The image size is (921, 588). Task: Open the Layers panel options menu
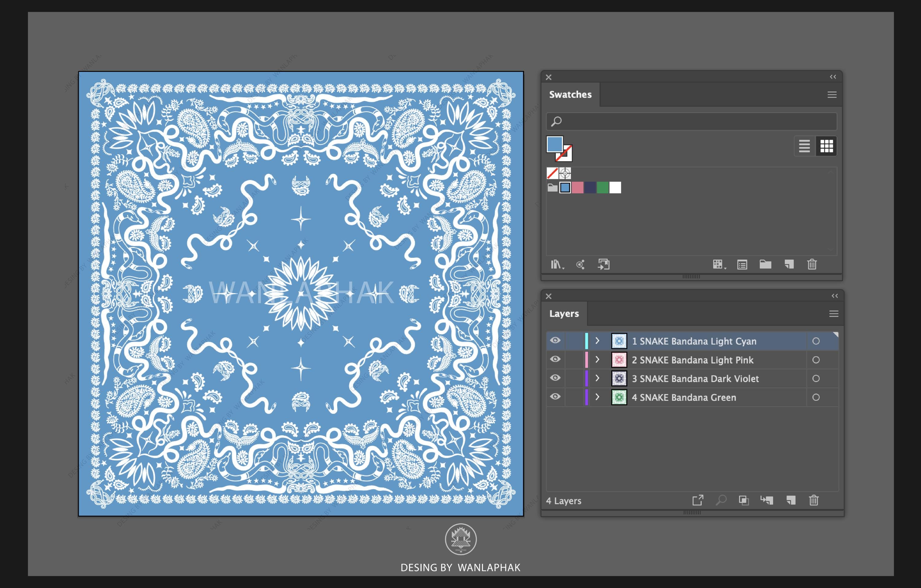click(x=834, y=314)
